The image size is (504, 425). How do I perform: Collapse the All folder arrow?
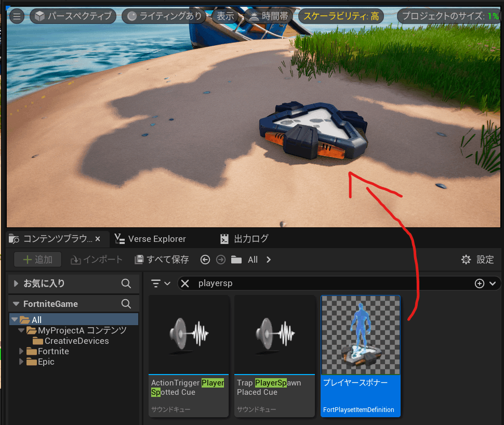14,320
